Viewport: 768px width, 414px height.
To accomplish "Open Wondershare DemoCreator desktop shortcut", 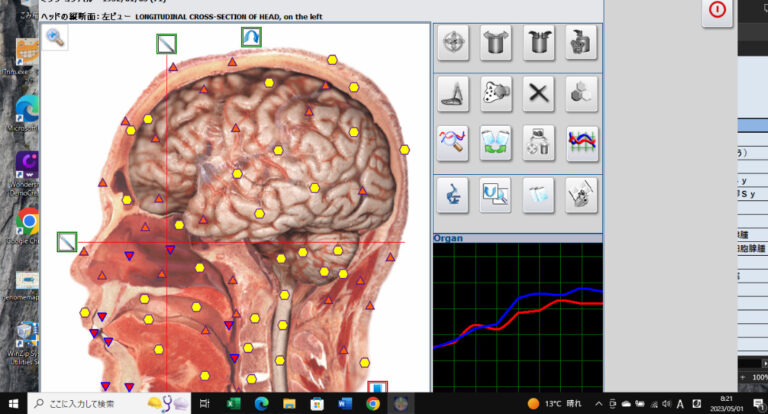I will (25, 172).
